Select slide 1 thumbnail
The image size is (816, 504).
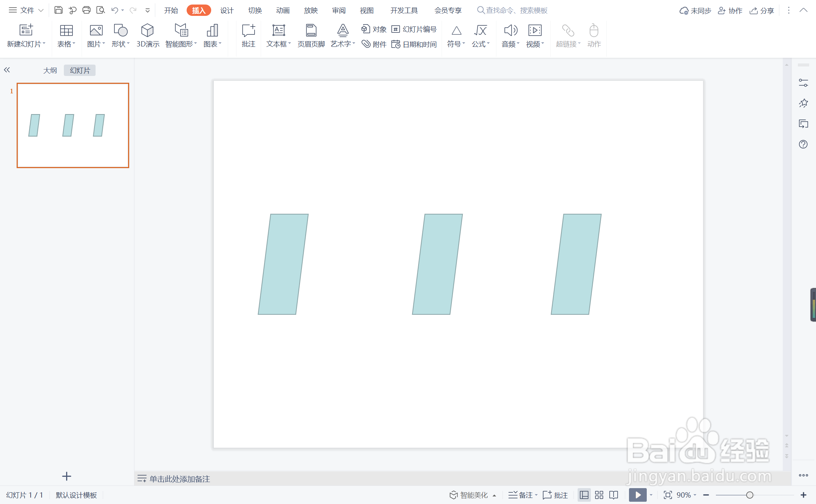(x=73, y=125)
